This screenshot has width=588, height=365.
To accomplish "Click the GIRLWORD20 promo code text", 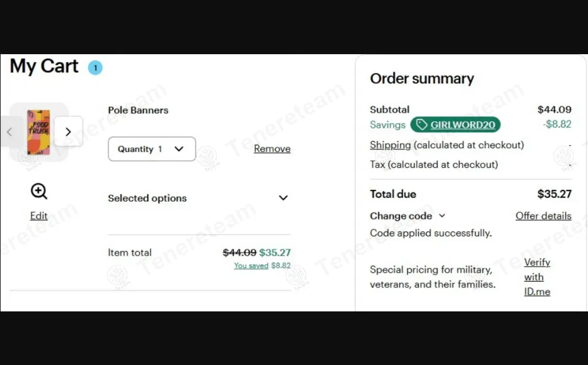I will (463, 125).
